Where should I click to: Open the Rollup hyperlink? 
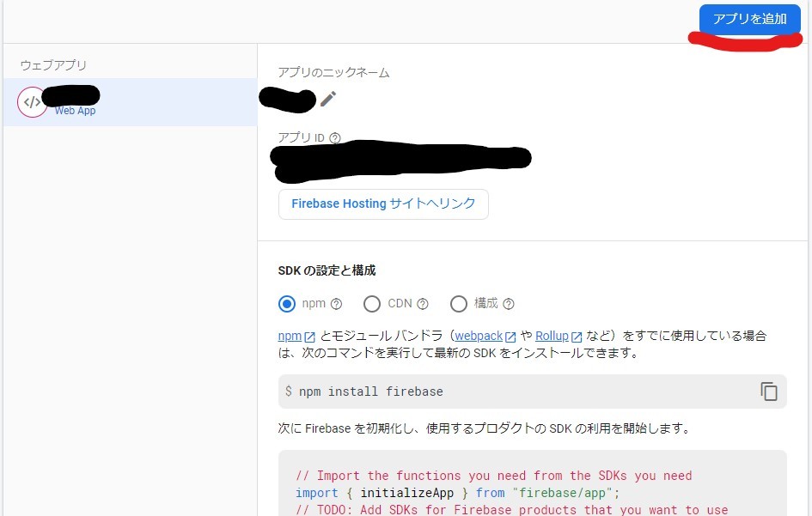pyautogui.click(x=552, y=336)
